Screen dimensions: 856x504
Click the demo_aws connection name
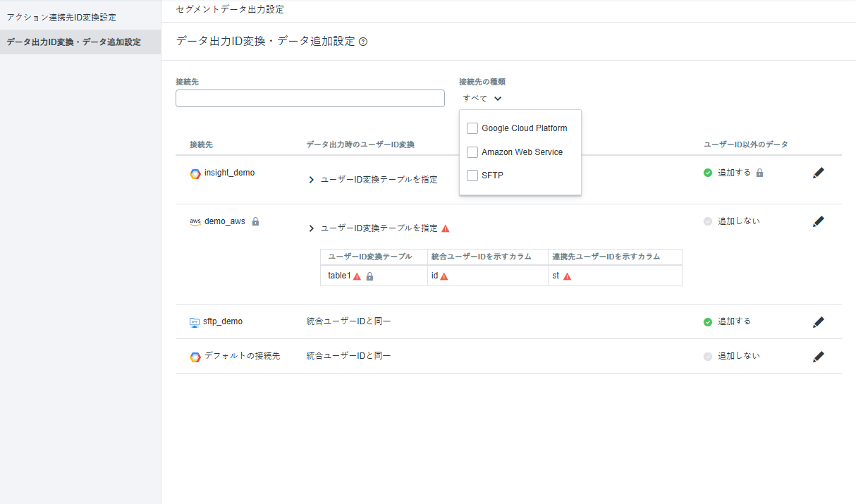click(x=225, y=221)
